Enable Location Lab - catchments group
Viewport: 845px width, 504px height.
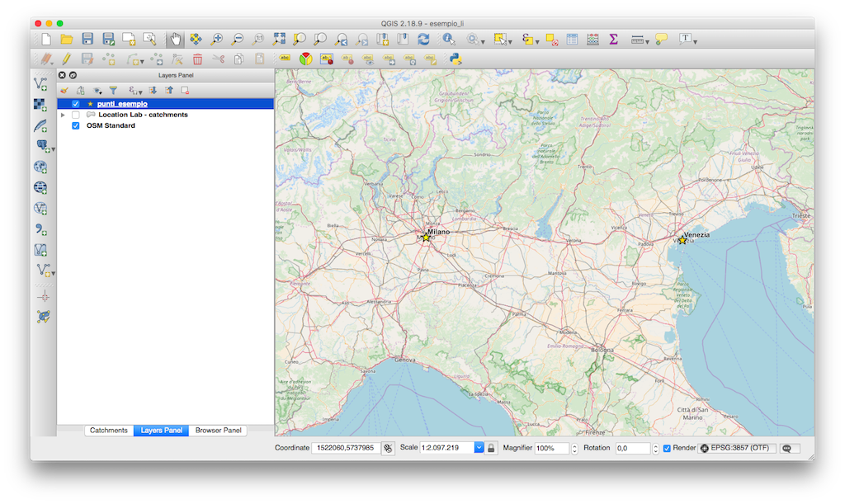(x=75, y=115)
